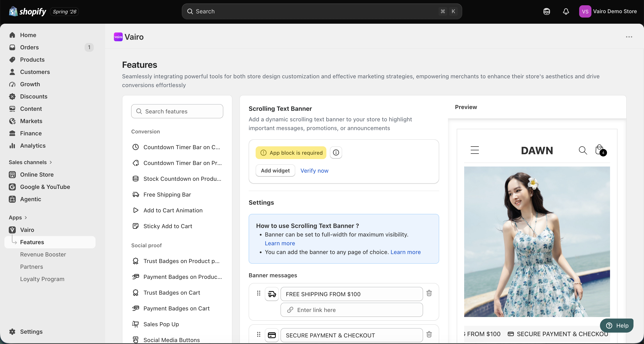Delete the SECURE PAYMENT & CHECKOUT message
The height and width of the screenshot is (344, 644).
(429, 334)
